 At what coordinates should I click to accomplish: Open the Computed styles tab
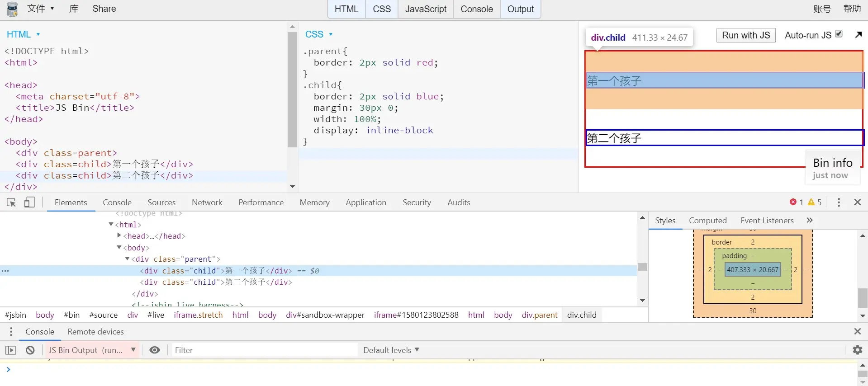708,221
